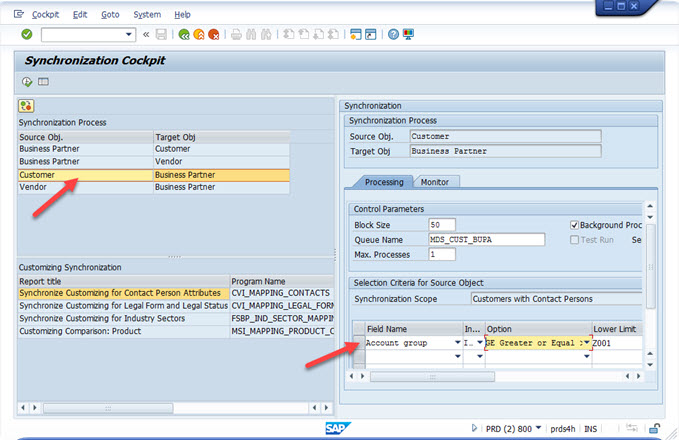Switch to the Processing tab

(x=384, y=182)
